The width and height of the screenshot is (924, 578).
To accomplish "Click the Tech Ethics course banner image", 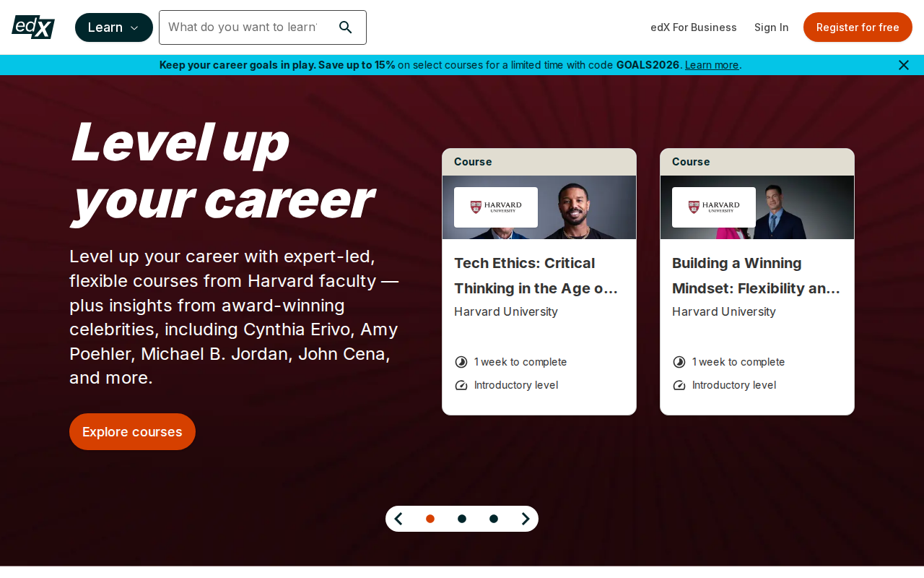I will click(x=539, y=207).
